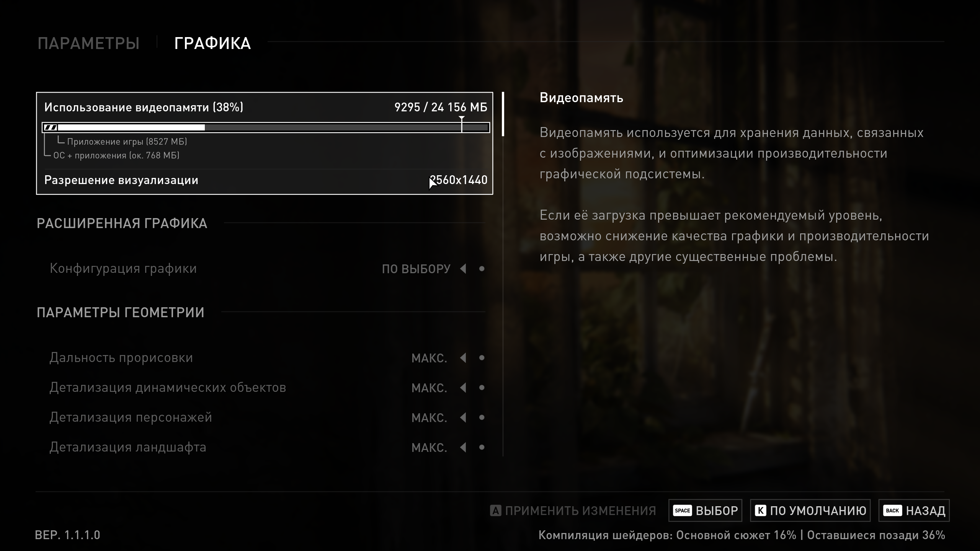
Task: Click the SPACE key icon
Action: click(682, 510)
